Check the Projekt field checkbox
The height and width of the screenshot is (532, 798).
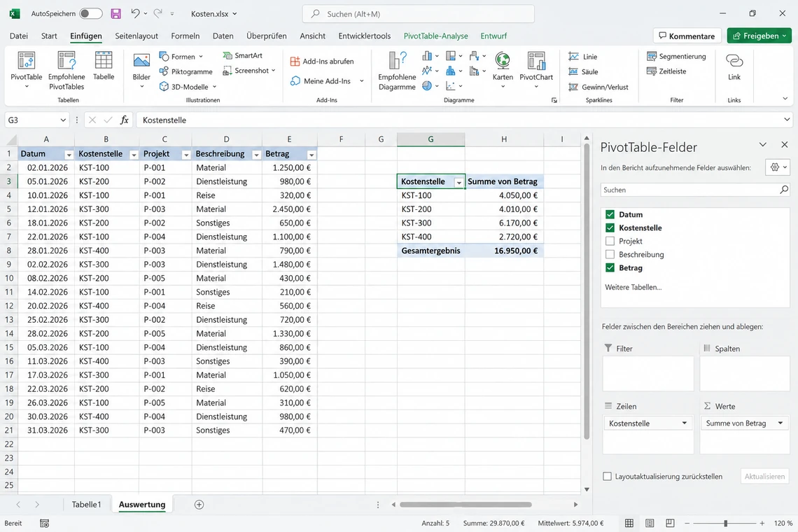click(x=610, y=241)
